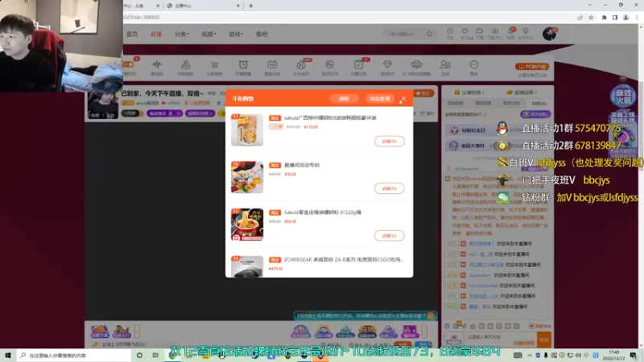Open the Windows Start menu
This screenshot has width=644, height=362.
point(8,355)
